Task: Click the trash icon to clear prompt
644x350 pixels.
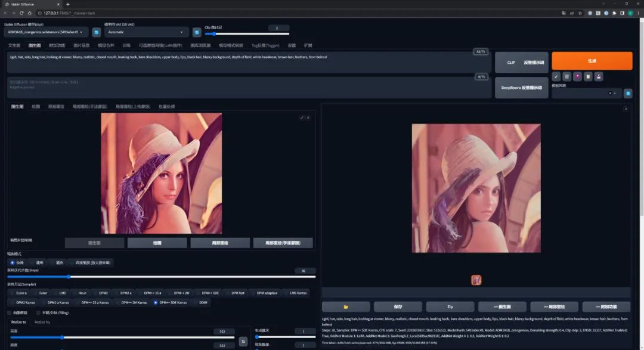Action: [567, 76]
